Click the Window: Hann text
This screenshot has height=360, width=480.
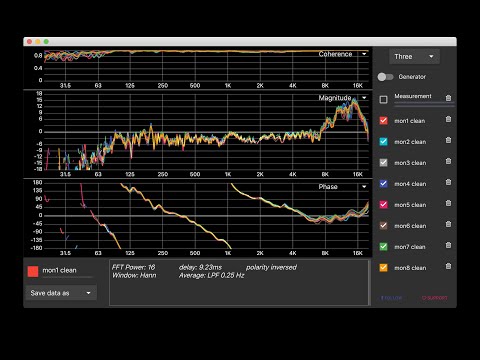pyautogui.click(x=134, y=276)
